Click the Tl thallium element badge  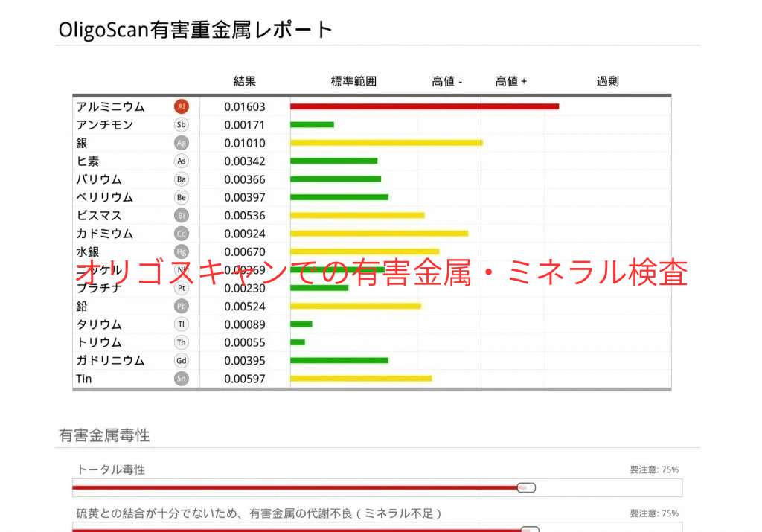point(182,324)
